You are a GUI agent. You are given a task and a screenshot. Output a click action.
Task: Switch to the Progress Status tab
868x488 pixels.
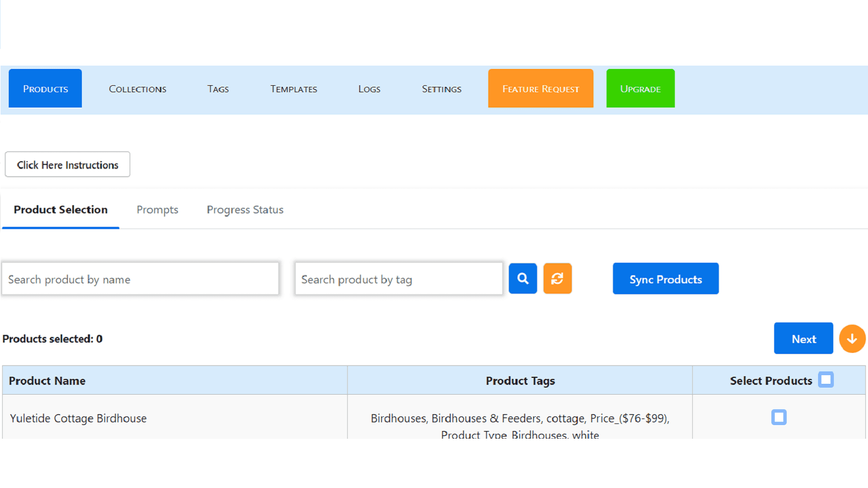(x=245, y=209)
